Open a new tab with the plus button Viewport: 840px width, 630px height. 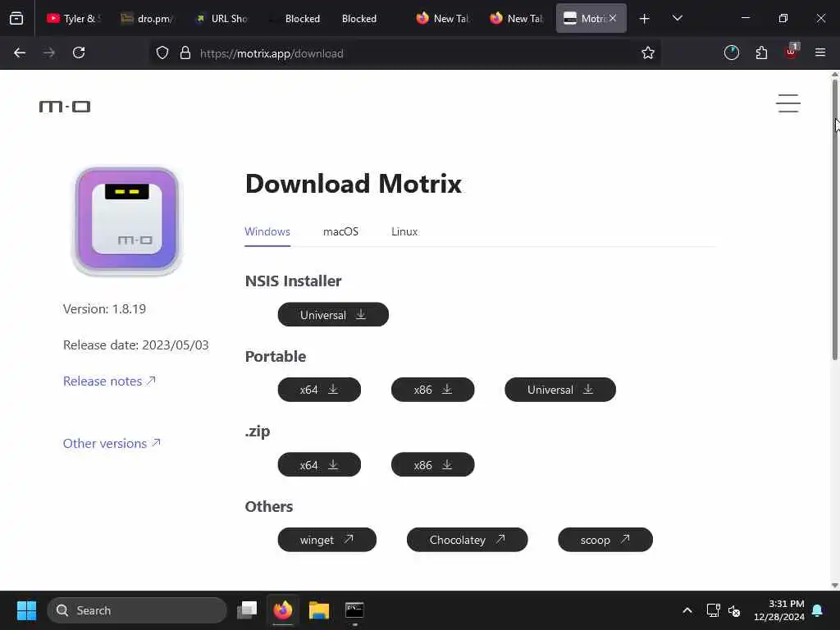pos(645,19)
